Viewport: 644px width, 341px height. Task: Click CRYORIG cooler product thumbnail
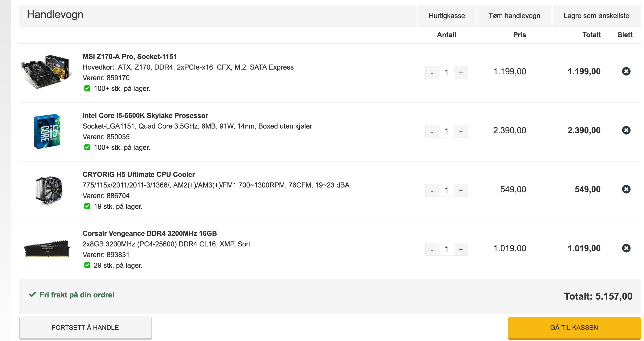click(49, 190)
